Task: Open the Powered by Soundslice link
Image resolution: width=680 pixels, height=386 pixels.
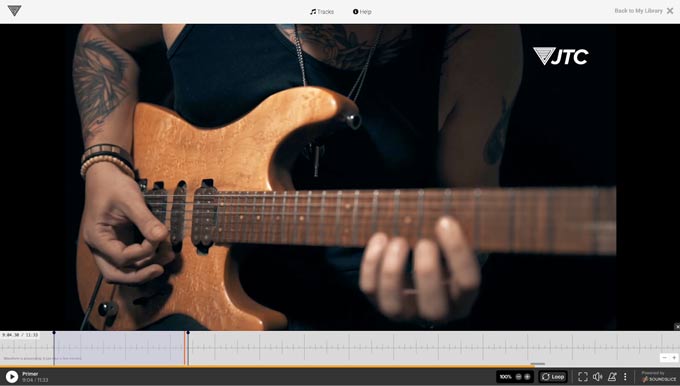Action: (x=659, y=376)
